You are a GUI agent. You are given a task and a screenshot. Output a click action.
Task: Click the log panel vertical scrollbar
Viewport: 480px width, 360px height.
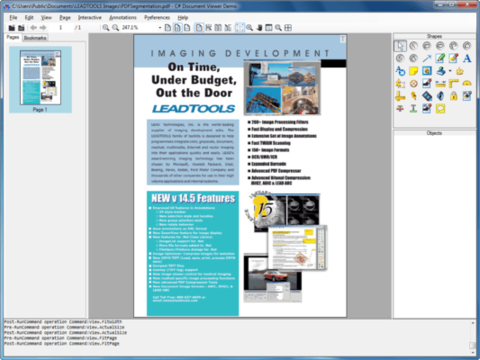pyautogui.click(x=472, y=338)
